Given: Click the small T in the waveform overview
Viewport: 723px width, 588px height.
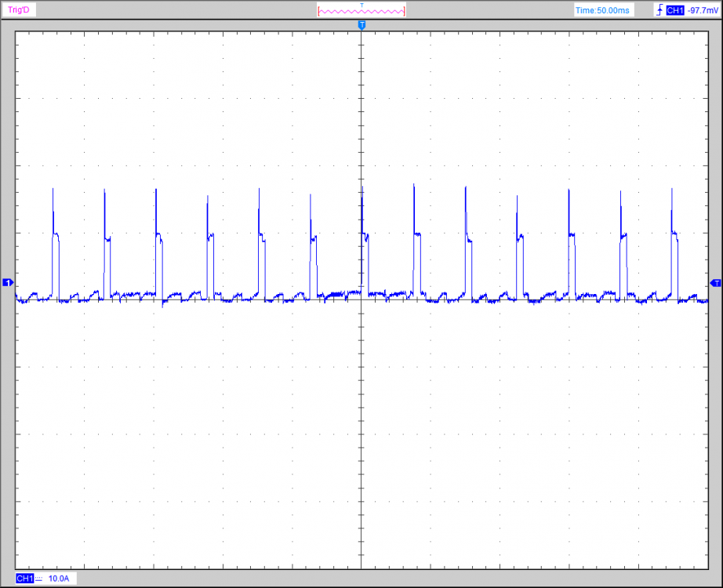Looking at the screenshot, I should tap(361, 5).
